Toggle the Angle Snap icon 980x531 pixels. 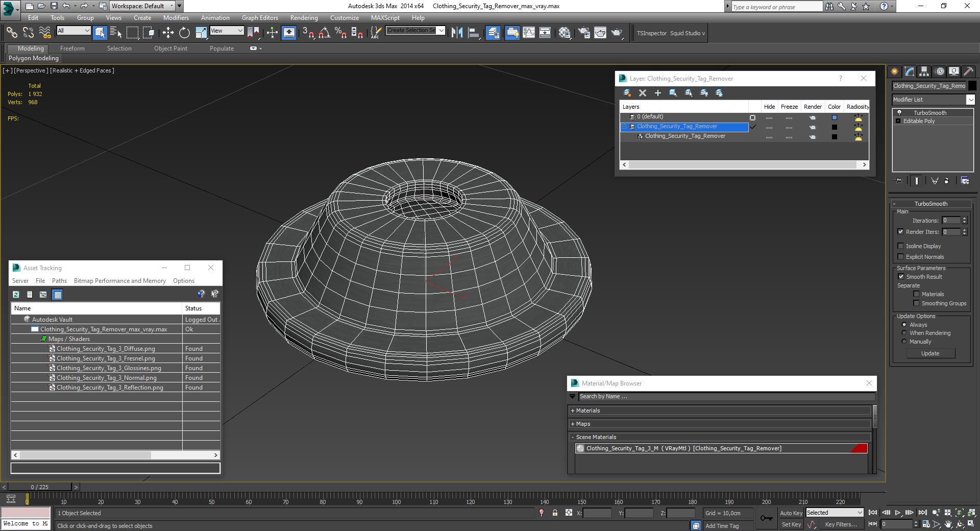(324, 33)
